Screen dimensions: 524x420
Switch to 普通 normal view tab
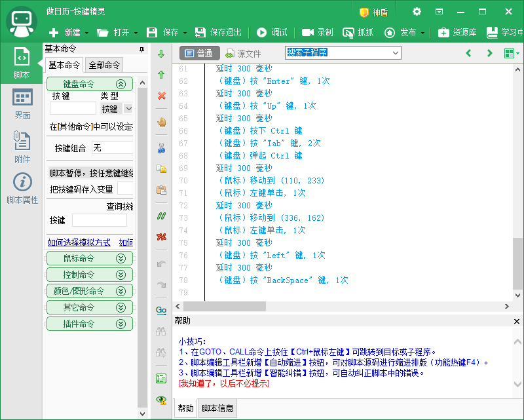[x=200, y=53]
